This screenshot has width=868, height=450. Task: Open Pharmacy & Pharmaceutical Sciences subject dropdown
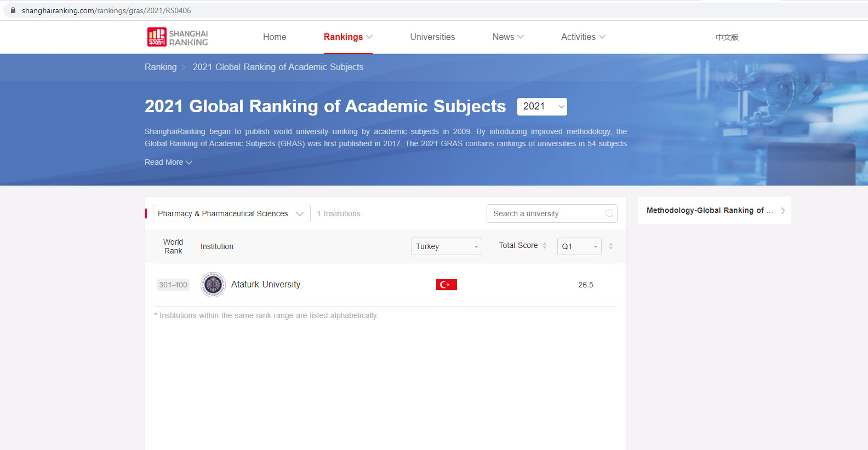(231, 214)
